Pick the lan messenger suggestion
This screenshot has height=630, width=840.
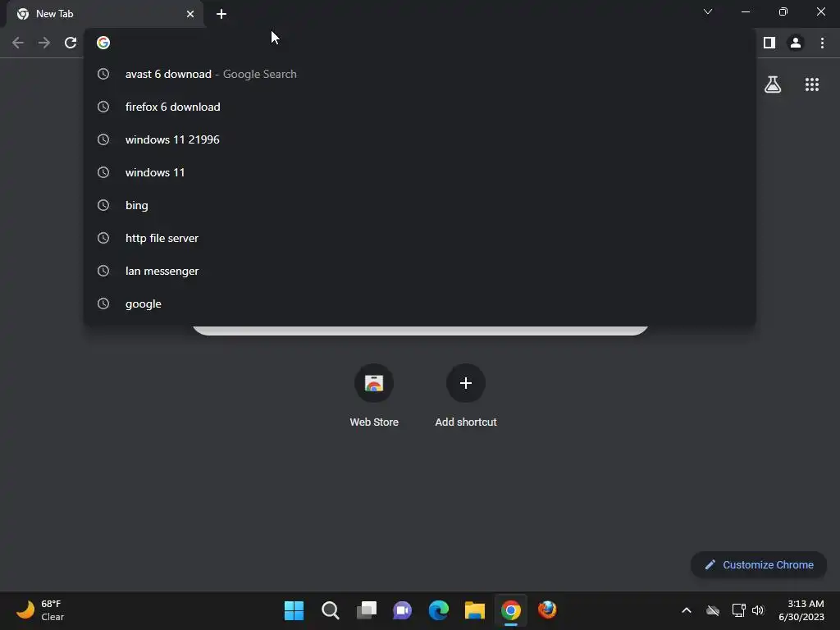(420, 271)
